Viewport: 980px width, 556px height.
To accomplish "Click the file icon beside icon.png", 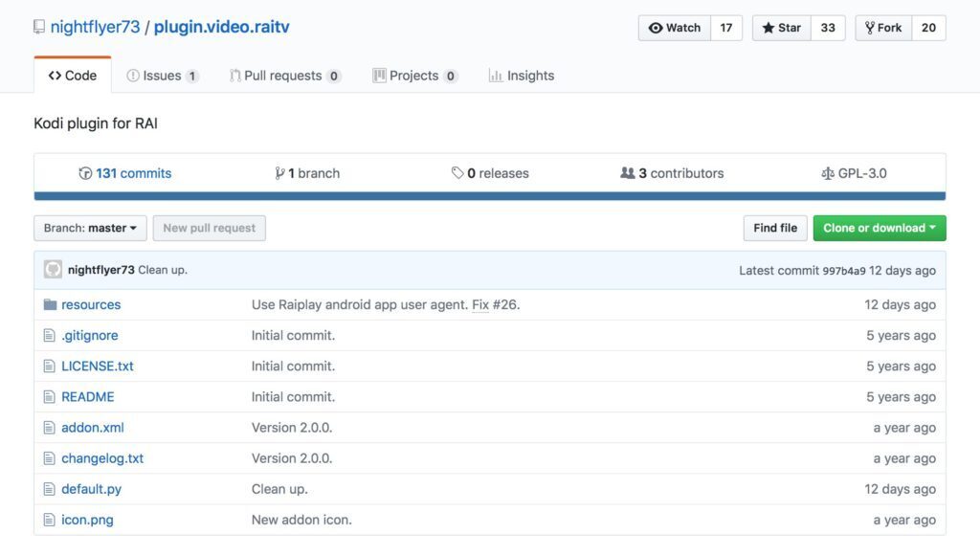I will point(50,520).
